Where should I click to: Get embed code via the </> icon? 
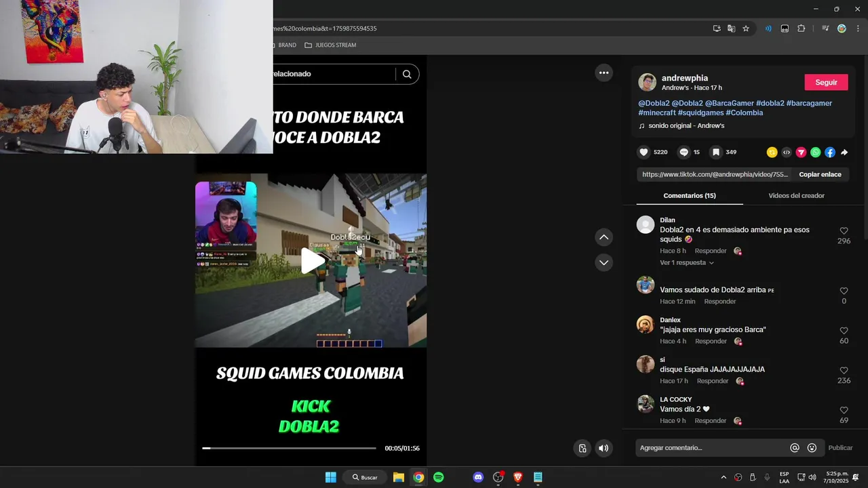click(x=787, y=152)
